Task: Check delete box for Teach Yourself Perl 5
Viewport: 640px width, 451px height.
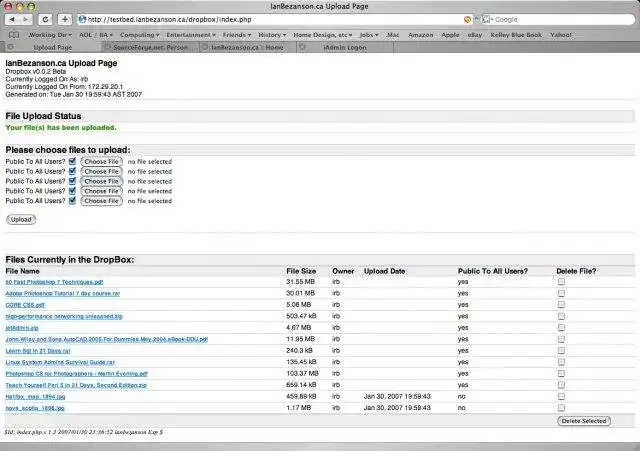Action: tap(561, 384)
